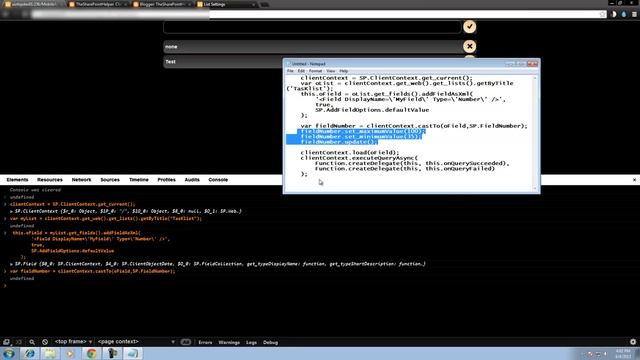This screenshot has height=360, width=640.
Task: Switch to the Resources DevTools tab
Action: pos(50,180)
